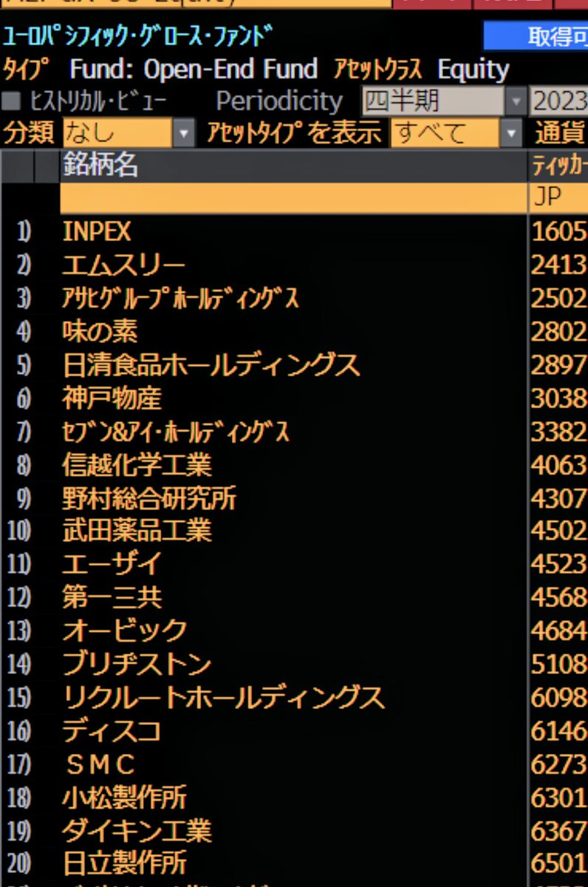Click ticker 6367 cell
Screen dimensions: 588x887
click(559, 831)
